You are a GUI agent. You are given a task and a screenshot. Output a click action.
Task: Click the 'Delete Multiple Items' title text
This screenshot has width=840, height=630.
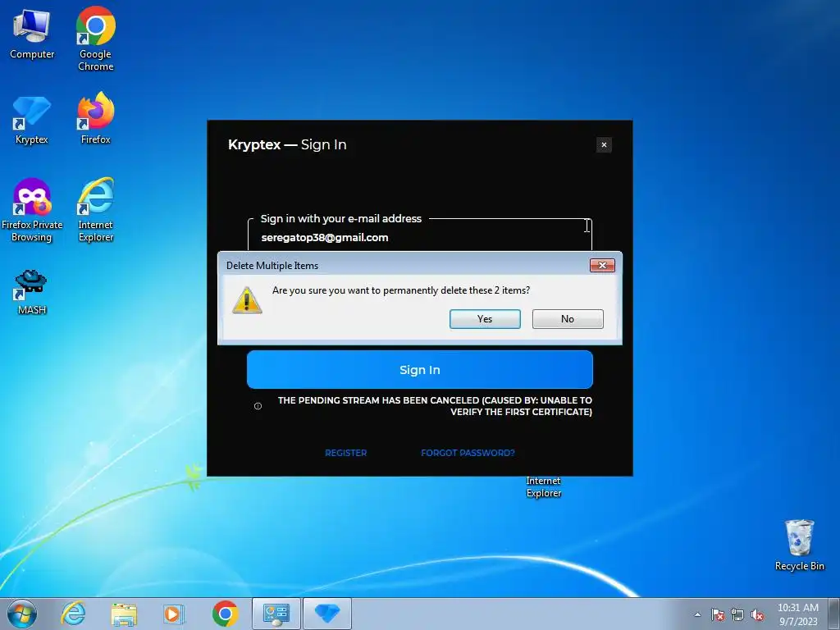272,266
